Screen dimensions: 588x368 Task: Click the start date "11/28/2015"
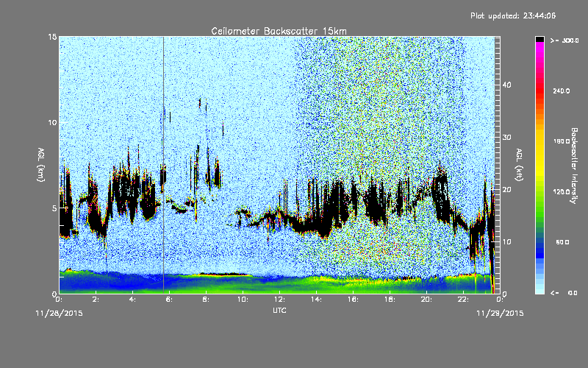tap(60, 314)
